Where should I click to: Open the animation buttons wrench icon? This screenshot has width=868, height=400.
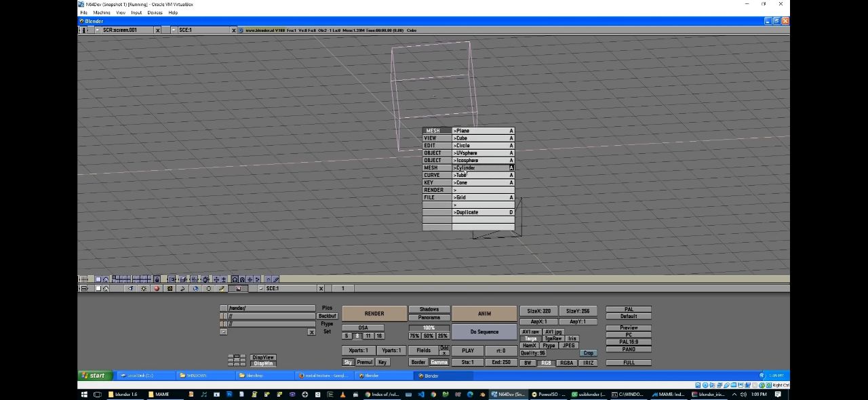point(182,288)
